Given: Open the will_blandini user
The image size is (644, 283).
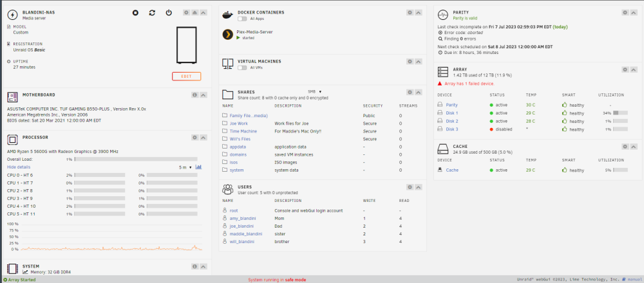Looking at the screenshot, I should click(x=242, y=242).
